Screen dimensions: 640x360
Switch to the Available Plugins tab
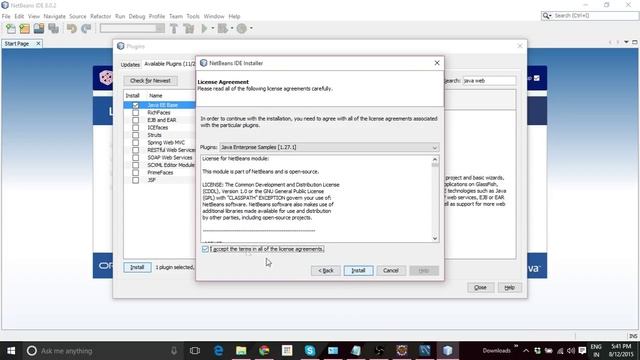coord(169,64)
